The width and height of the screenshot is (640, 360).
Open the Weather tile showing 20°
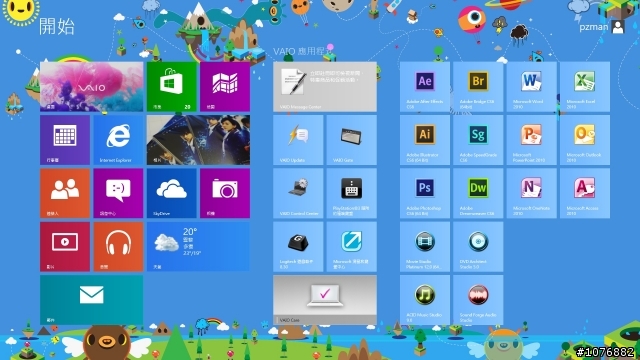198,247
